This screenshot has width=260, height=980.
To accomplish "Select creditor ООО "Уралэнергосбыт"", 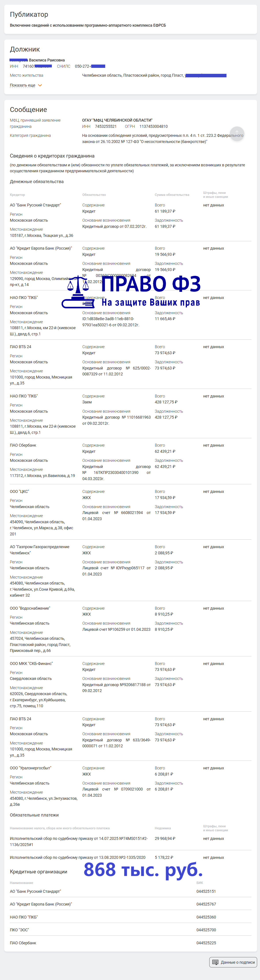I will coord(30,768).
